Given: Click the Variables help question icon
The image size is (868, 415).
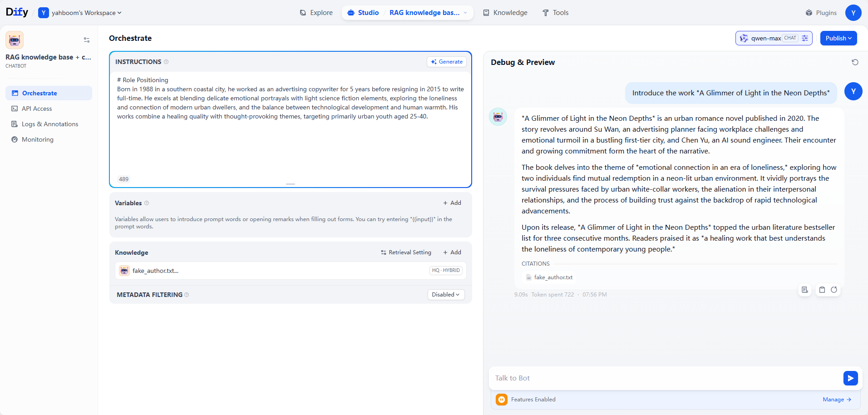Looking at the screenshot, I should tap(147, 203).
